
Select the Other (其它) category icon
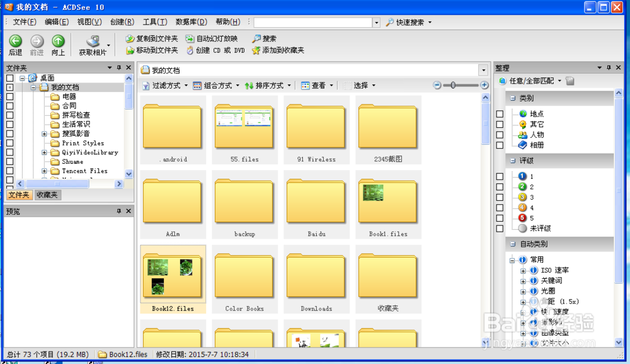(x=523, y=124)
